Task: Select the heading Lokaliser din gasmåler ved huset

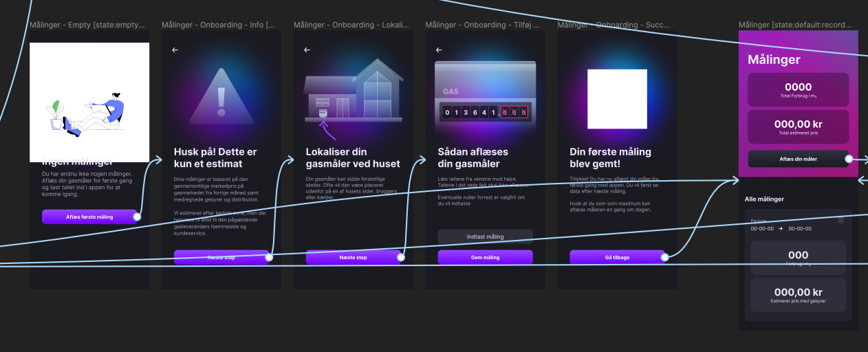Action: click(x=353, y=158)
